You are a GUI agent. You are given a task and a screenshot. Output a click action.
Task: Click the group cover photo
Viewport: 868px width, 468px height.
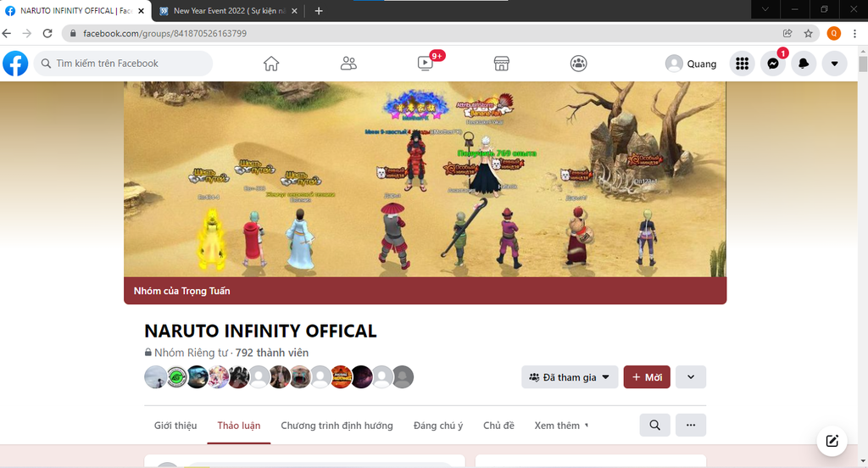click(425, 179)
